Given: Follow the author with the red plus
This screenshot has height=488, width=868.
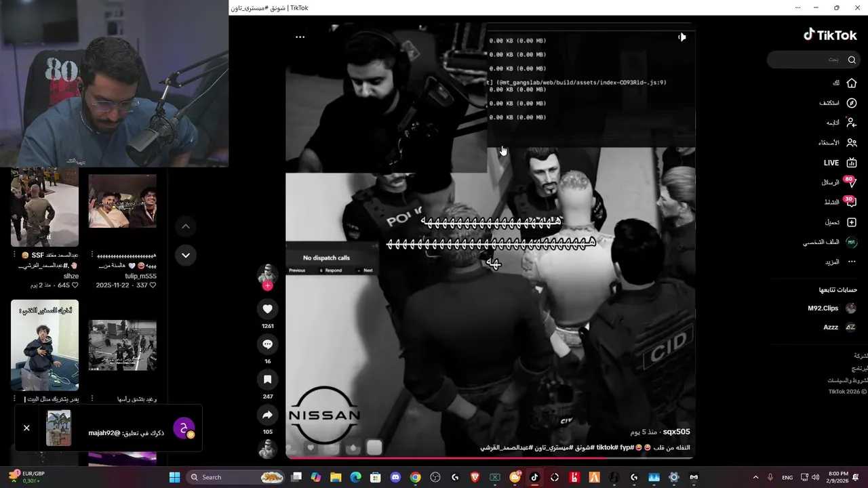Looking at the screenshot, I should (267, 286).
